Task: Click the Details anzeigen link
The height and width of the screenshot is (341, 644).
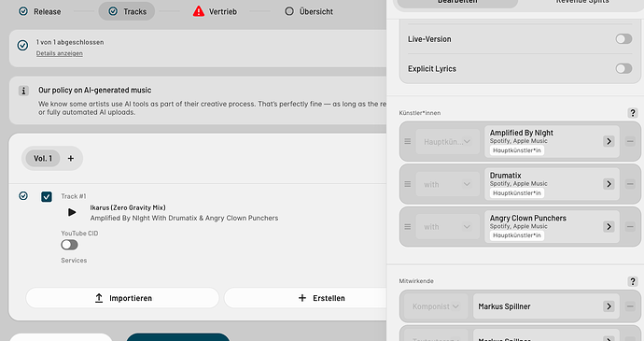Action: (60, 53)
